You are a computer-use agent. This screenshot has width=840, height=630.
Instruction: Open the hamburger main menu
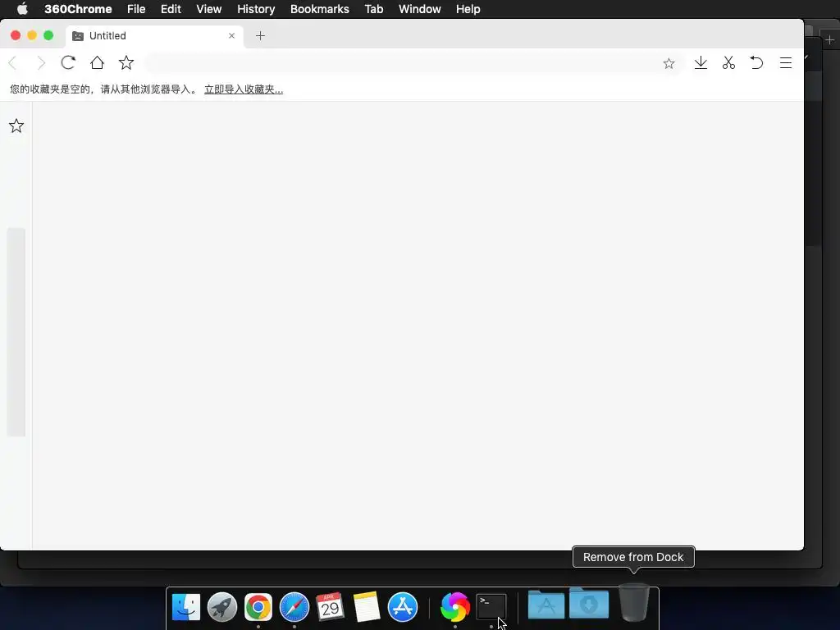pyautogui.click(x=785, y=63)
